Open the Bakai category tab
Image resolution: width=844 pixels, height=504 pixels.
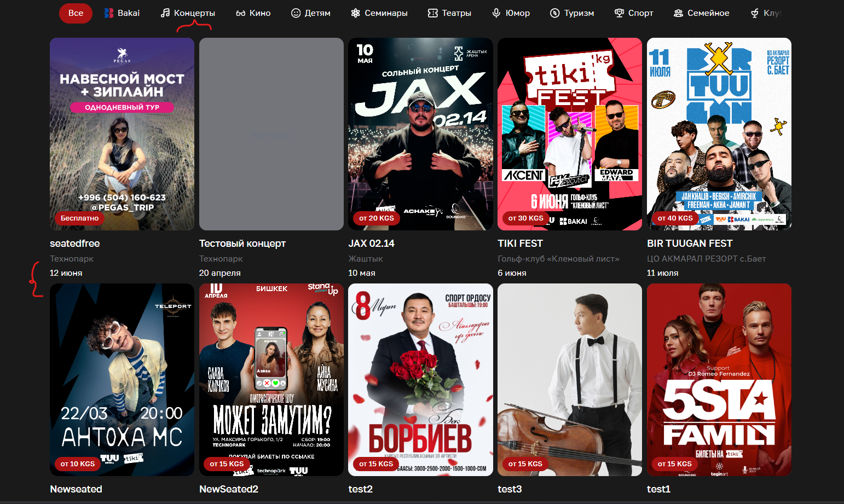coord(122,13)
